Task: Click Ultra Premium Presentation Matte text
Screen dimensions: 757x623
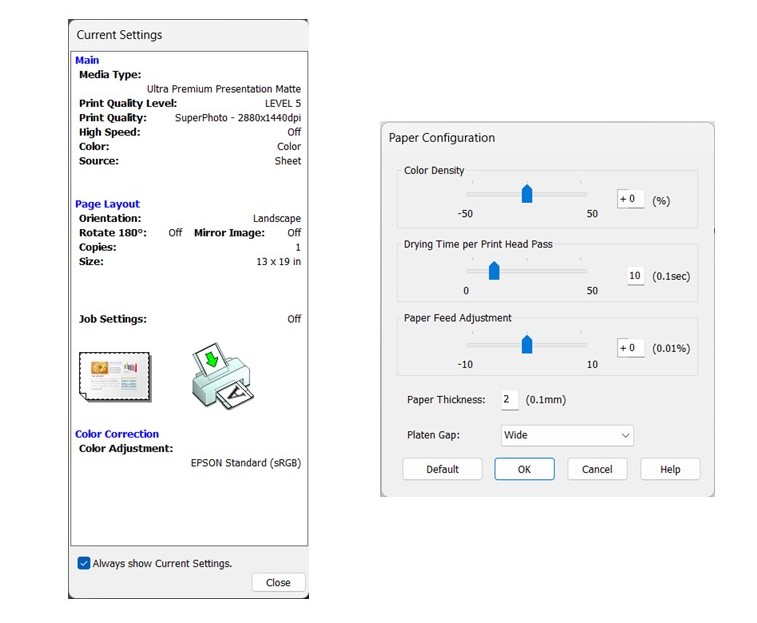Action: coord(224,89)
